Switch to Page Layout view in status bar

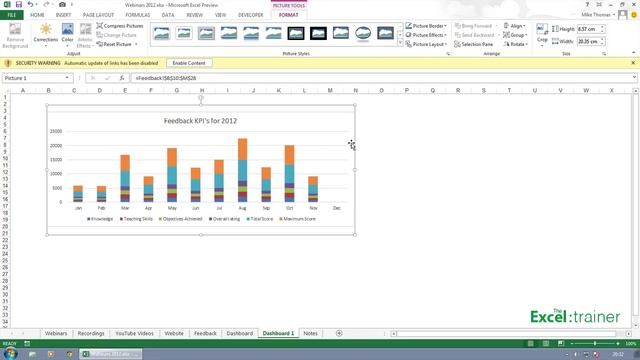tap(545, 344)
